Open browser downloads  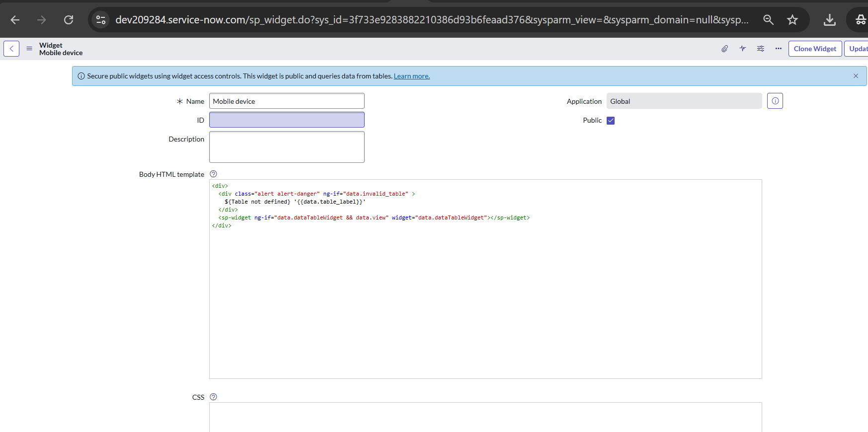tap(830, 20)
